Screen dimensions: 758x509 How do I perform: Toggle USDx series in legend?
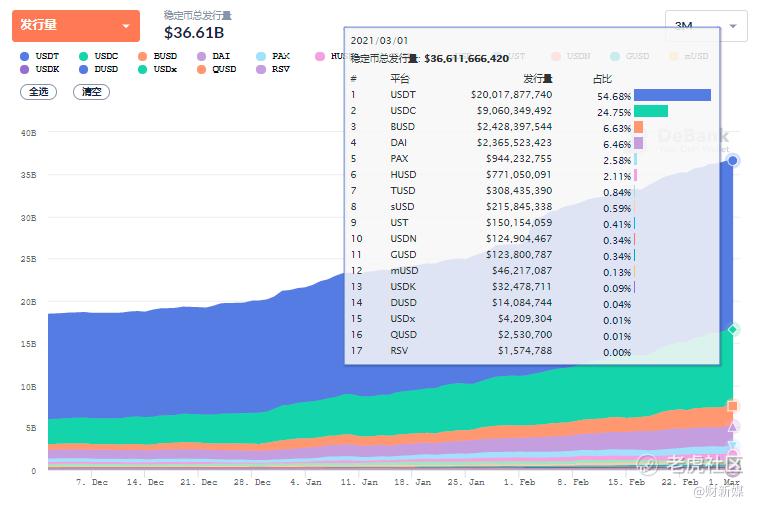[158, 69]
